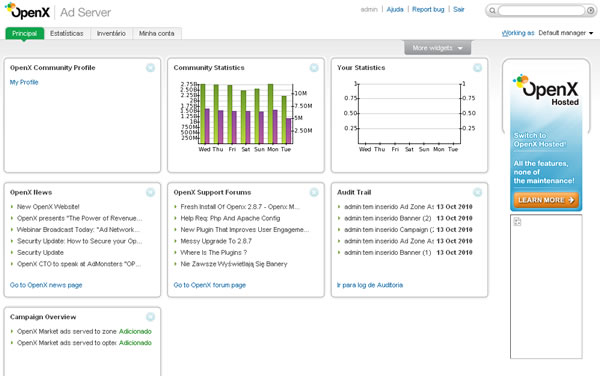Follow Go to OpenX forum page link

210,285
